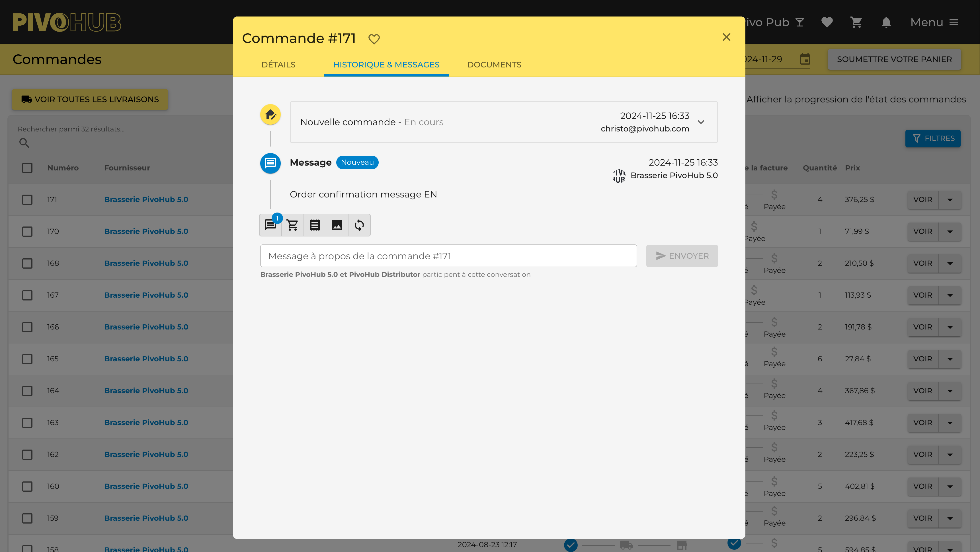Toggle the select-all orders checkbox
This screenshot has height=552, width=980.
[x=27, y=168]
